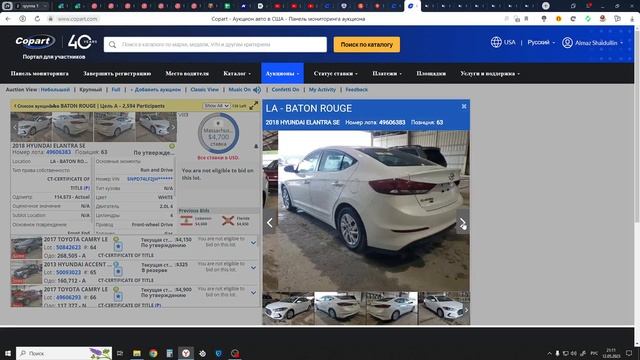Viewport: 640px width, 360px height.
Task: Expand the 2017 Toyota Camry LE lot 66 row
Action: pos(253,293)
